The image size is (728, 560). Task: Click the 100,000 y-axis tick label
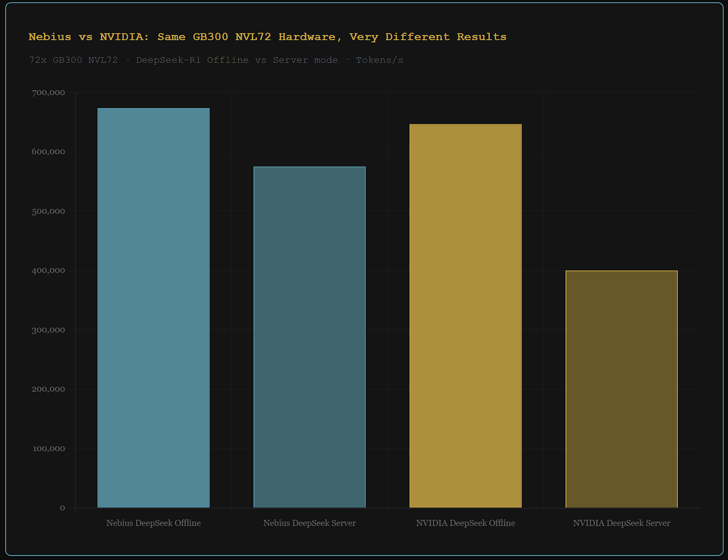point(48,448)
